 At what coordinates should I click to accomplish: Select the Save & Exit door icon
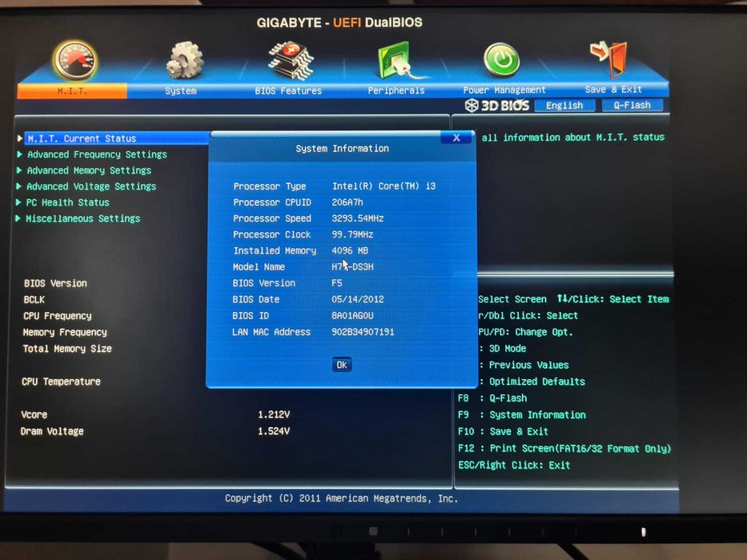click(610, 59)
